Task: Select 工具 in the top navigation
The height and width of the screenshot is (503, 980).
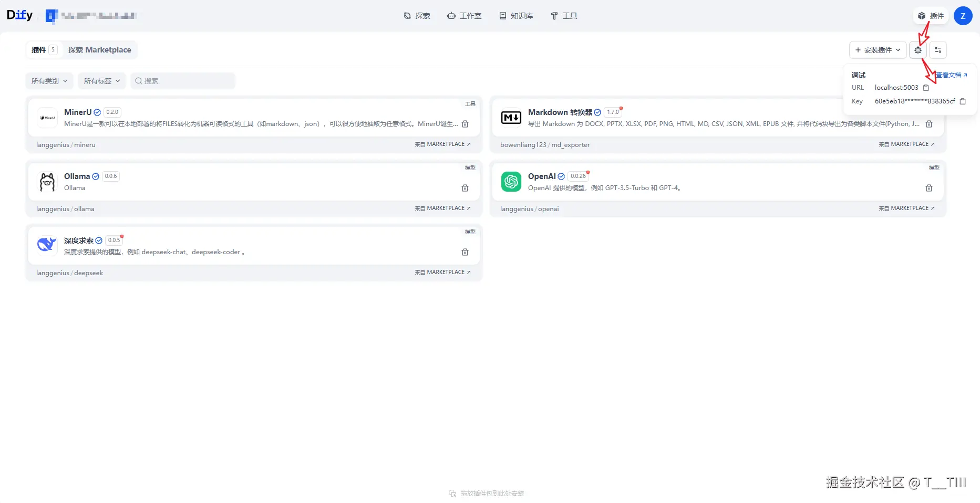Action: tap(564, 16)
